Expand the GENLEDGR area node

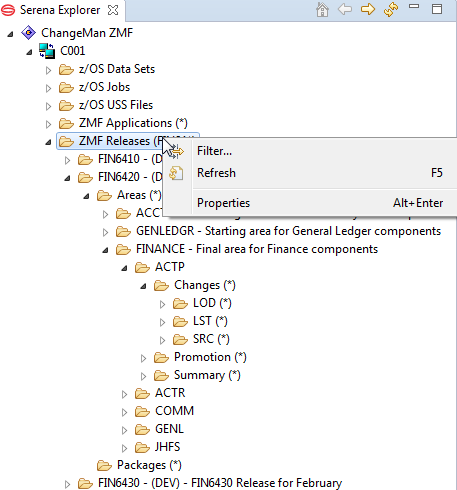pyautogui.click(x=105, y=232)
